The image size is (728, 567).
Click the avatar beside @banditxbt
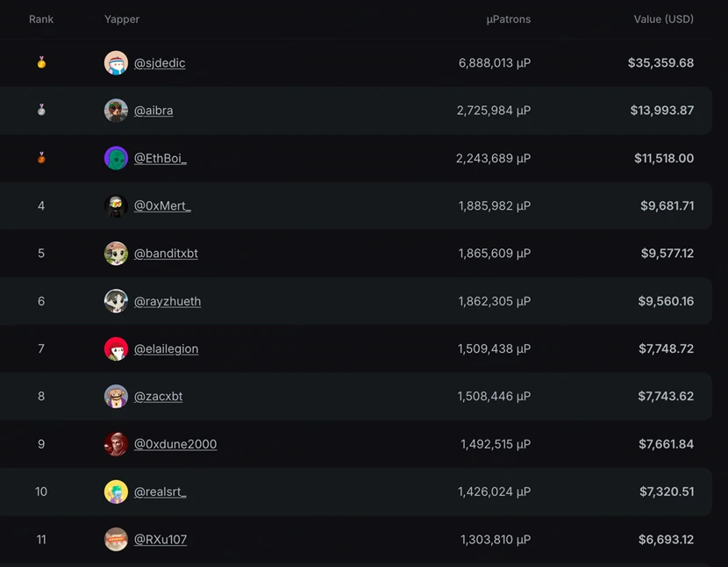pos(116,253)
